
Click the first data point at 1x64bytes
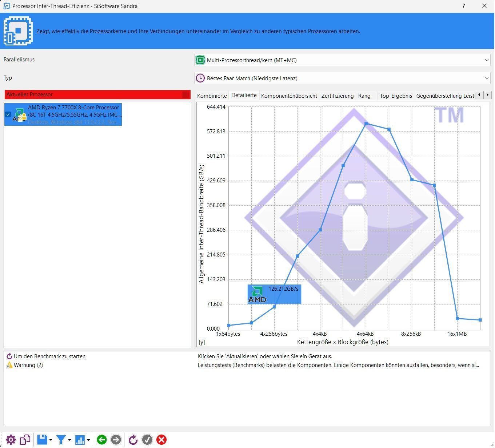[x=228, y=326]
